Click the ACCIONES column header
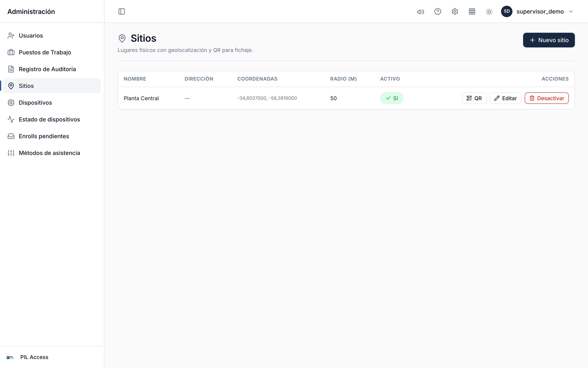Viewport: 588px width, 368px height. click(x=555, y=79)
